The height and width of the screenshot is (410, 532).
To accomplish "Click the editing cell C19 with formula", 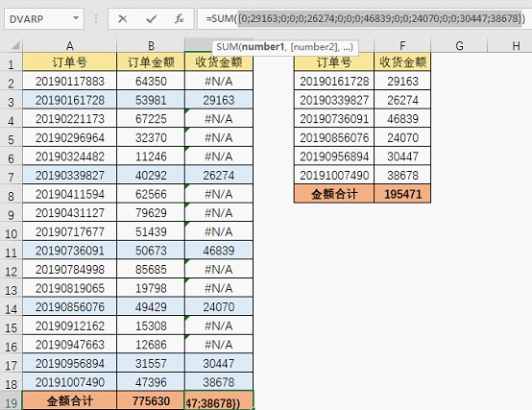I will click(x=219, y=400).
